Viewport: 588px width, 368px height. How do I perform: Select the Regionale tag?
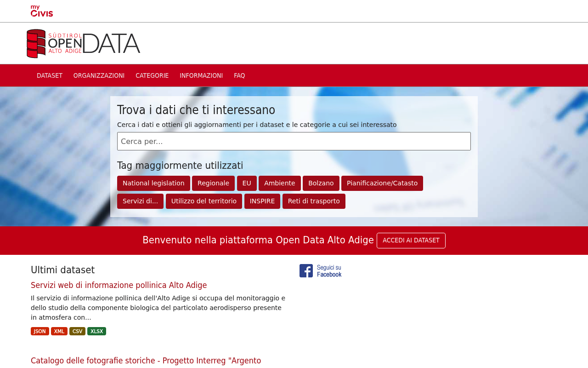213,183
